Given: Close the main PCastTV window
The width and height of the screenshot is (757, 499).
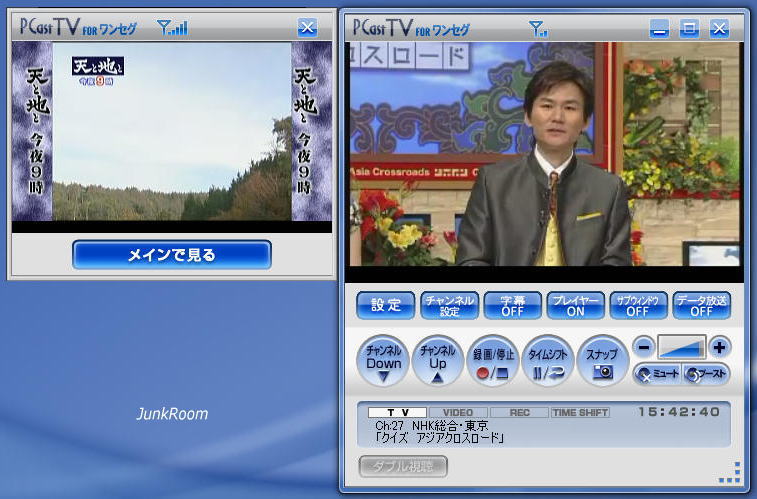Looking at the screenshot, I should [x=719, y=28].
